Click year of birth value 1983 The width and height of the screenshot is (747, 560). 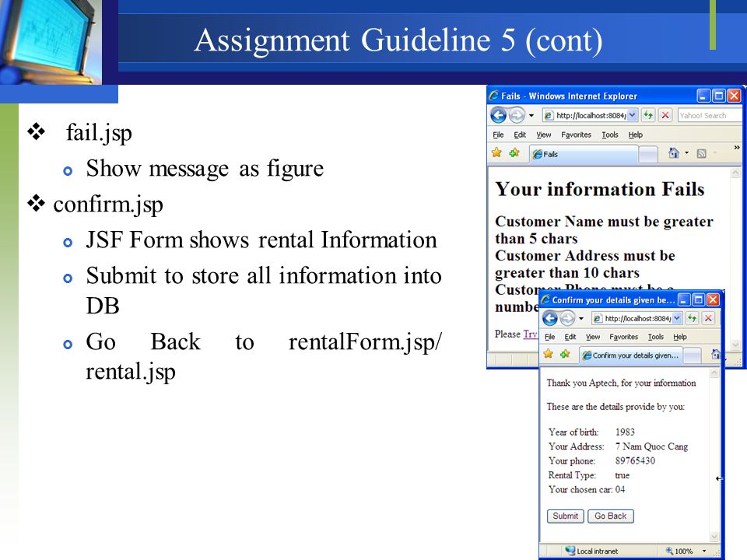point(625,432)
